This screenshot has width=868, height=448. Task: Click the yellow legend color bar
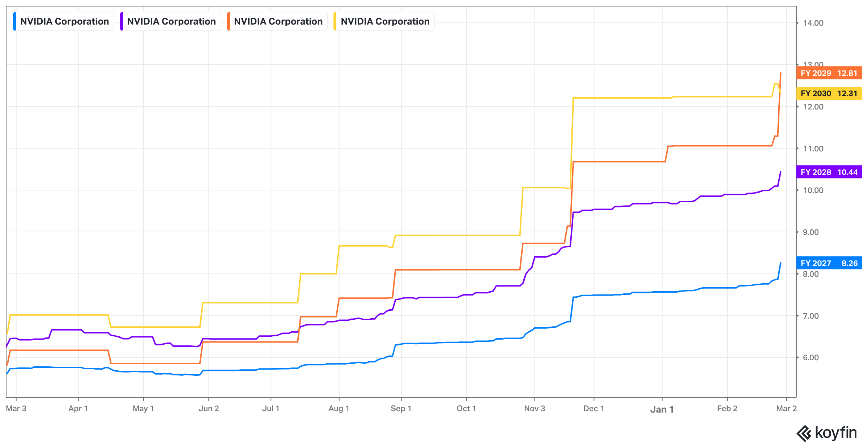(335, 21)
